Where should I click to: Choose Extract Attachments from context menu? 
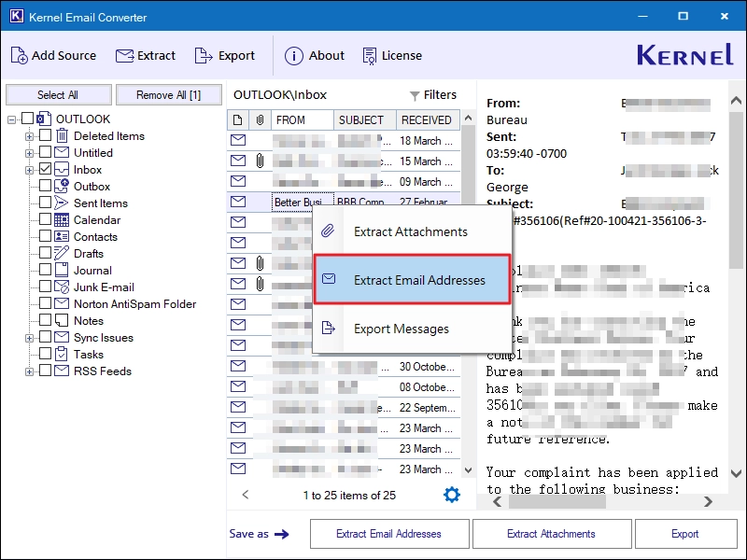pos(412,231)
